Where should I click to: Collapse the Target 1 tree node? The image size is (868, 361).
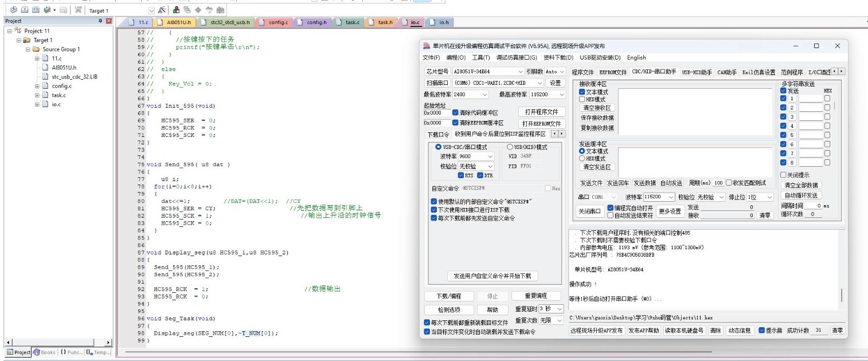[19, 40]
